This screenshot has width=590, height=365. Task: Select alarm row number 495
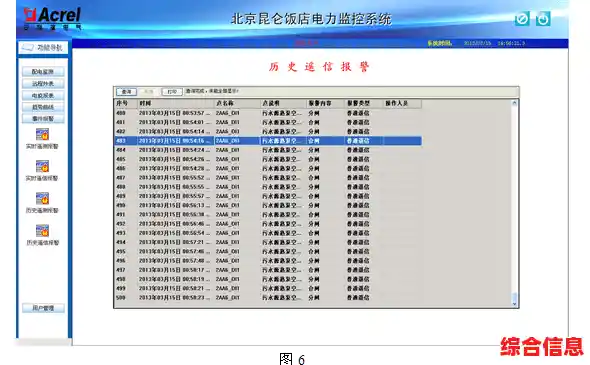pyautogui.click(x=268, y=251)
